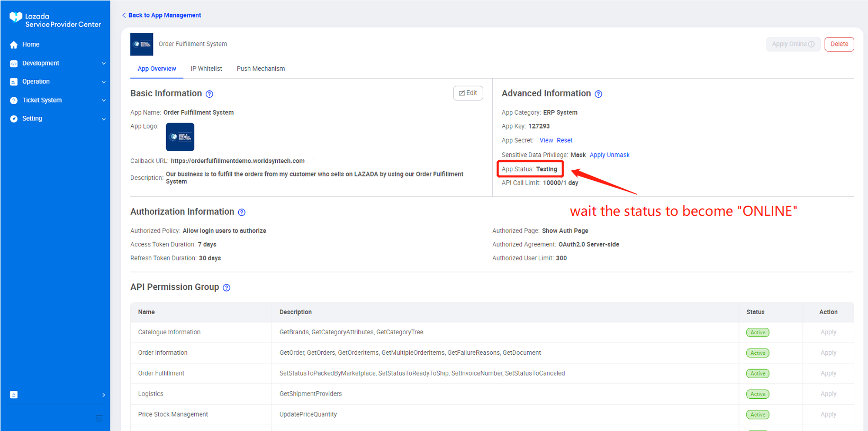
Task: Click Apply for Price Stock Management row
Action: pos(828,415)
